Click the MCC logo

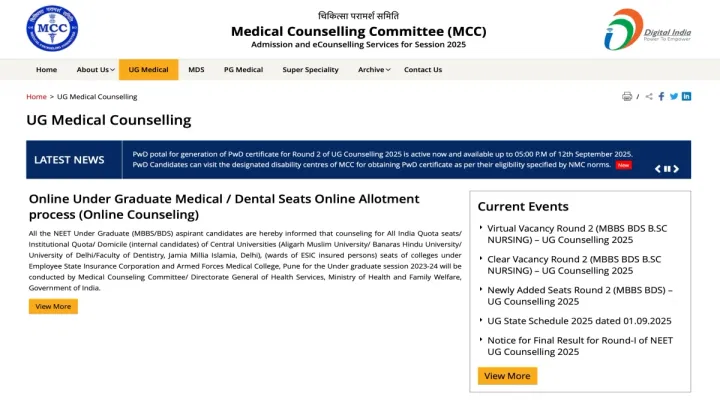click(x=51, y=30)
